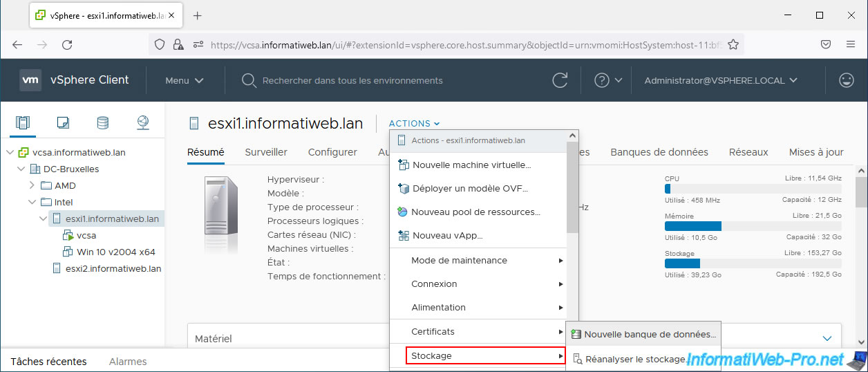Expand the AMD folder tree node
The width and height of the screenshot is (868, 372).
point(32,185)
